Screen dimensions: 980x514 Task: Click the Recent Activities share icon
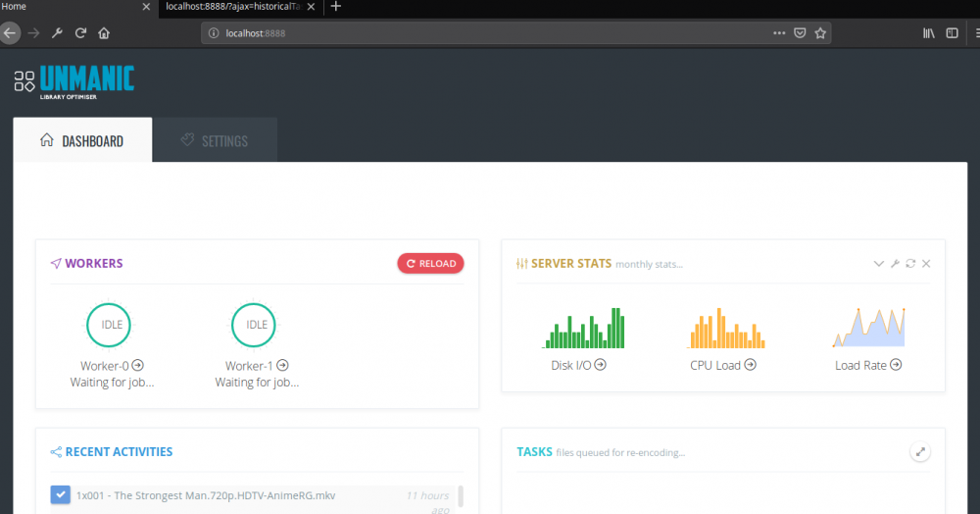click(56, 452)
